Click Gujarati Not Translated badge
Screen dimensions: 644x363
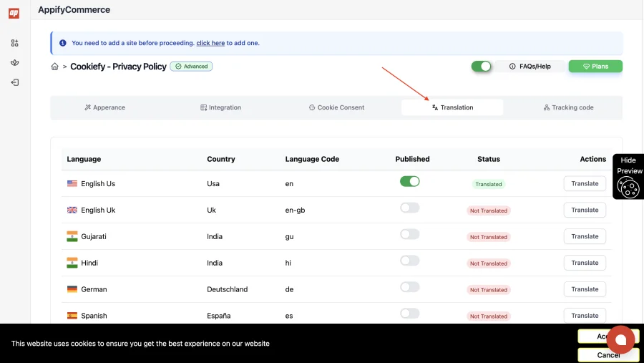pos(488,237)
